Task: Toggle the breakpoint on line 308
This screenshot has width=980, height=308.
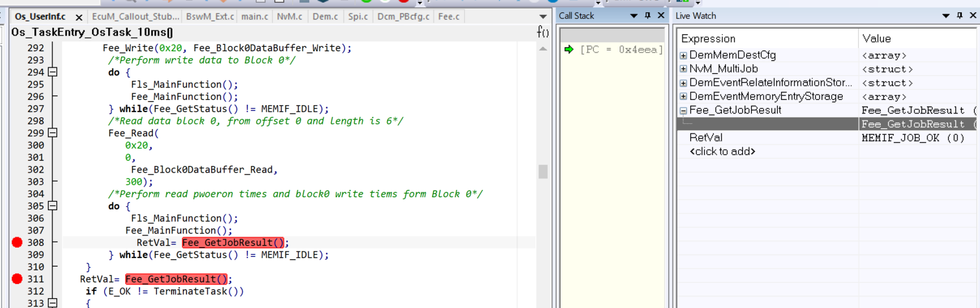Action: [17, 243]
